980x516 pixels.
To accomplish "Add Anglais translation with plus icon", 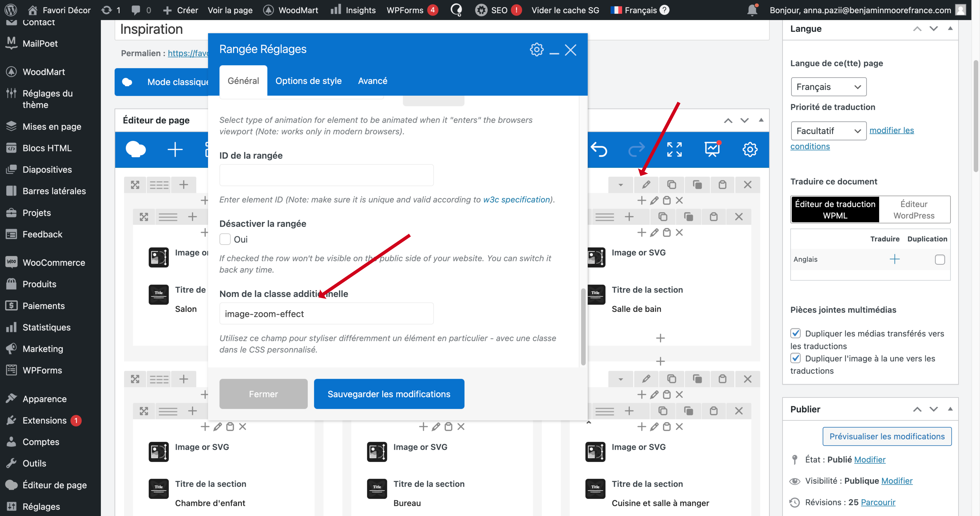I will point(894,259).
